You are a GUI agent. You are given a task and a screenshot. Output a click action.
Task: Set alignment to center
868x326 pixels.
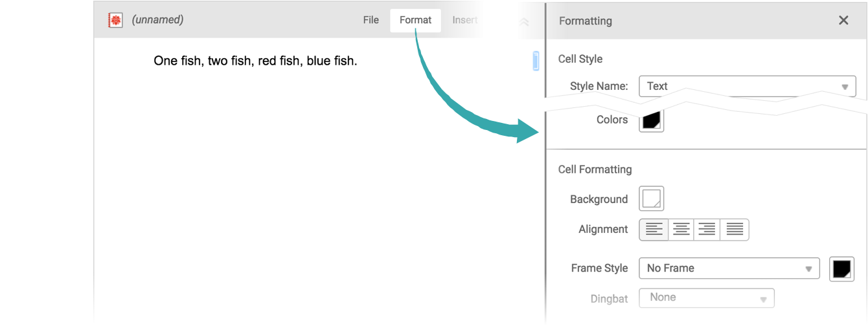pos(681,230)
